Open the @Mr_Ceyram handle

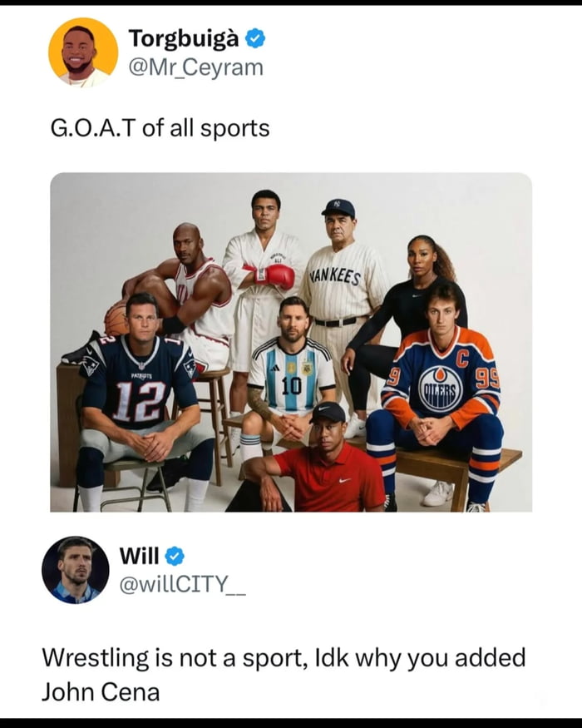[195, 67]
